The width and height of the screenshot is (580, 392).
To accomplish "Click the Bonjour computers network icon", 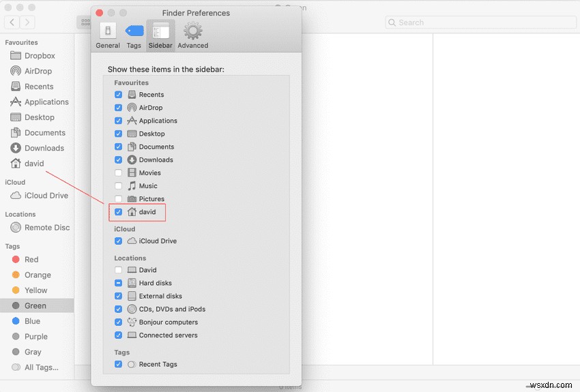I will pos(132,322).
